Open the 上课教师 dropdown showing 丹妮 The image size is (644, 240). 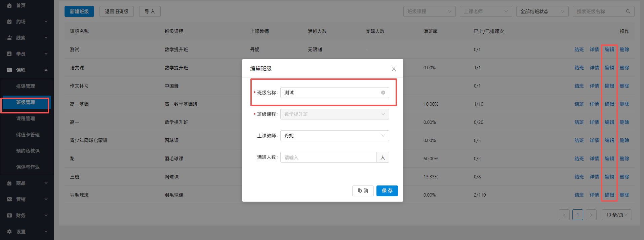pyautogui.click(x=334, y=136)
